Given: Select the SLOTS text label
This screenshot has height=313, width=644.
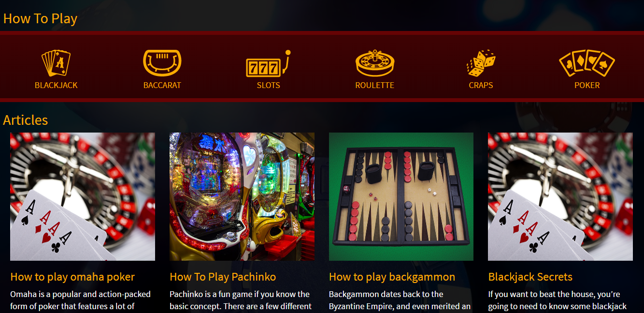Looking at the screenshot, I should click(x=268, y=85).
